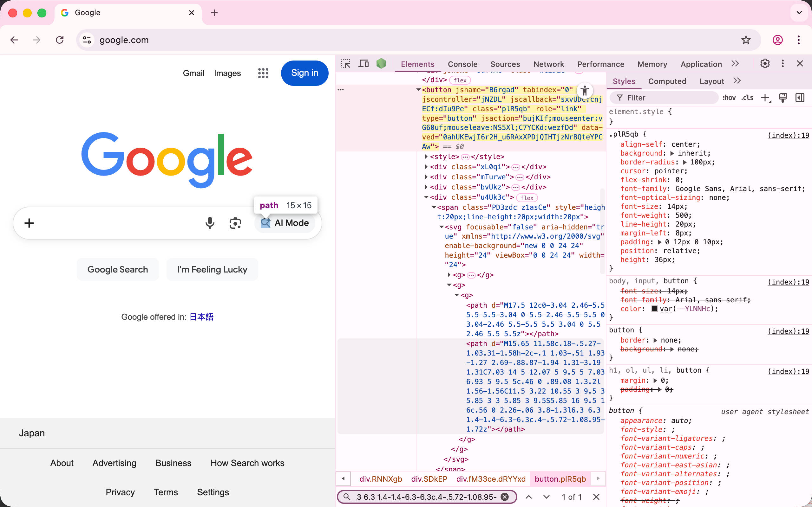This screenshot has height=507, width=812.
Task: Open the Google apps grid icon
Action: pyautogui.click(x=263, y=73)
